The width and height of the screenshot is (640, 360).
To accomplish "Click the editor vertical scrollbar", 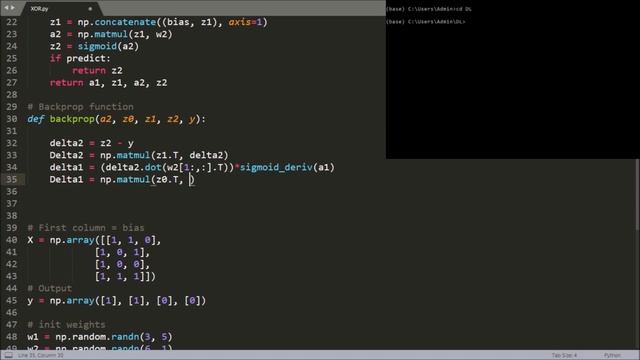I will 637,194.
